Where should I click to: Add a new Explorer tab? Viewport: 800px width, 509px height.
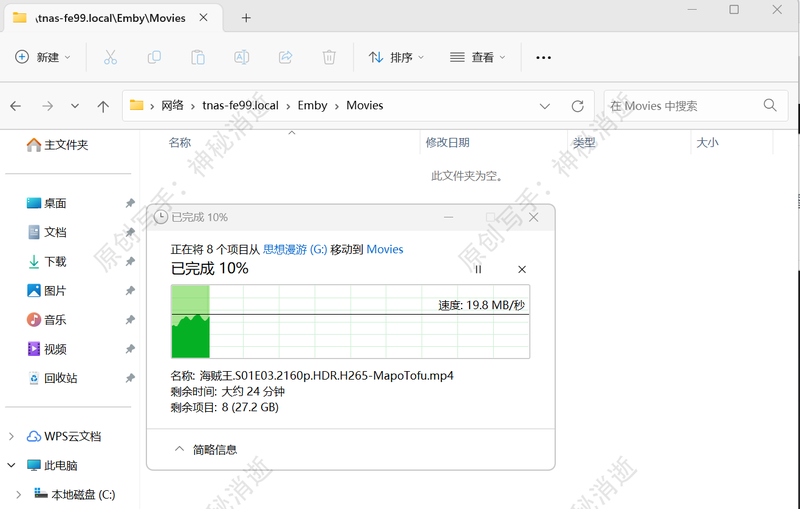tap(246, 18)
